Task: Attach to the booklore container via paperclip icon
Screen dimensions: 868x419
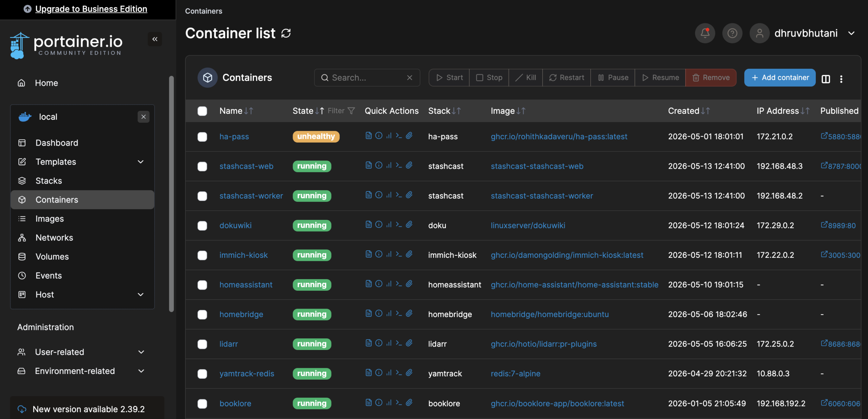Action: pyautogui.click(x=409, y=402)
